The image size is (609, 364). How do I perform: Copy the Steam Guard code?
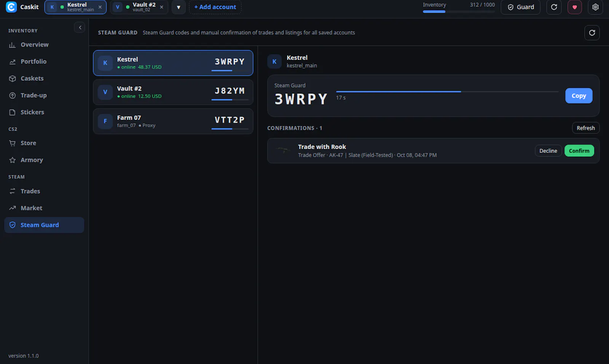[579, 96]
